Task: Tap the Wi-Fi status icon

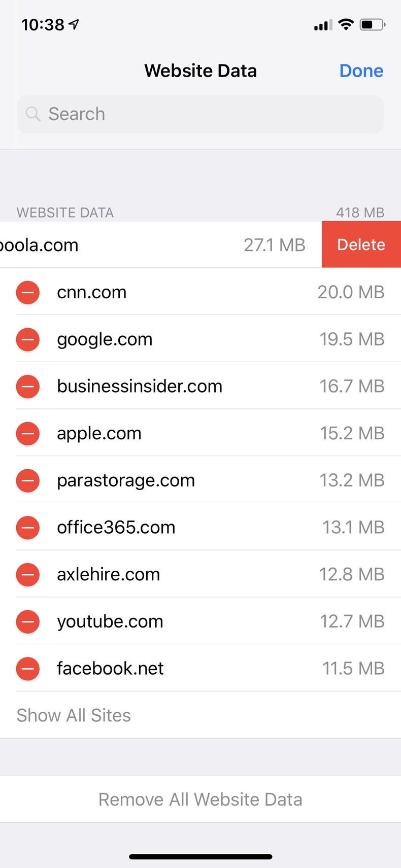Action: pyautogui.click(x=346, y=24)
